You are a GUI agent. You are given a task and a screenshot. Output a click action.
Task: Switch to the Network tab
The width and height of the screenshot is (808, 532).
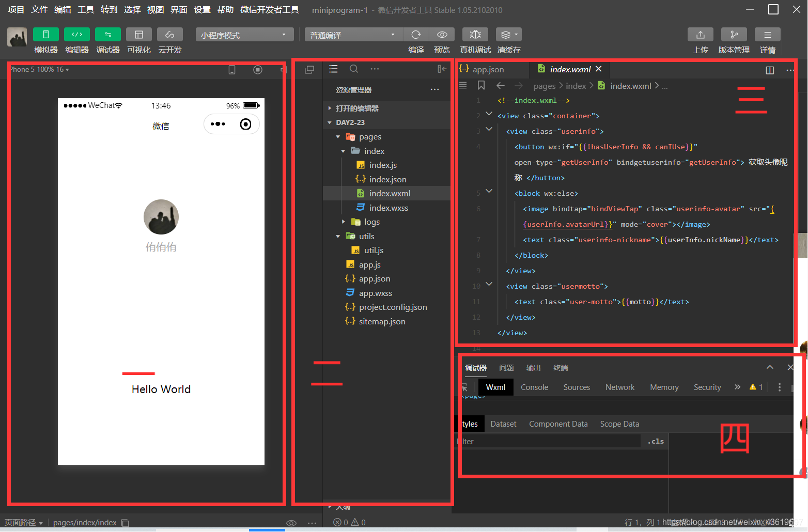[620, 387]
